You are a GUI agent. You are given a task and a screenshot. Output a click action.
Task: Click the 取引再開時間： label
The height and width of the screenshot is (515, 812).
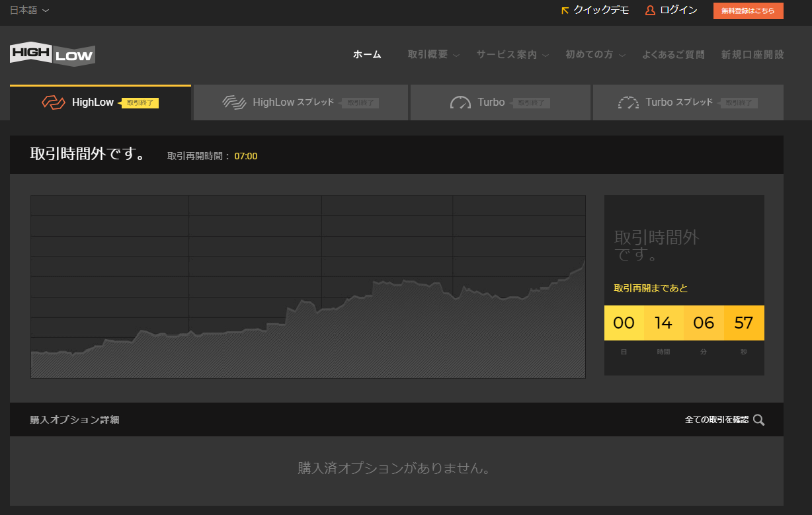[198, 157]
